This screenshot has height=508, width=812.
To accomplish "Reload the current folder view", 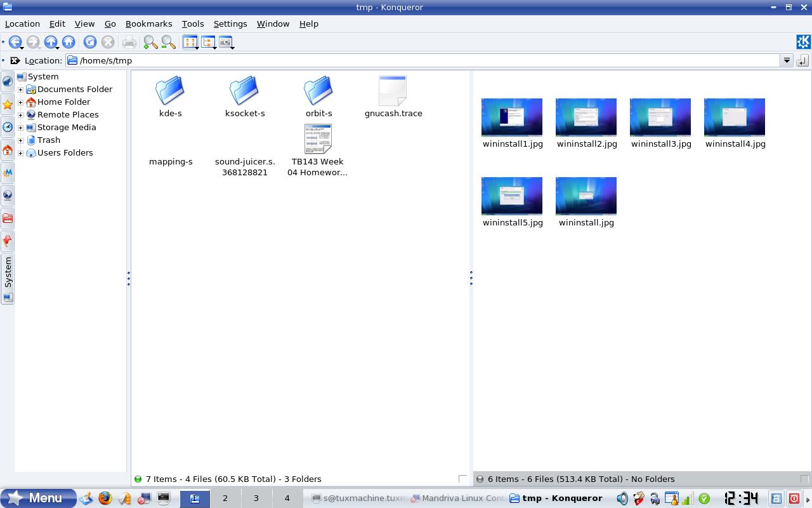I will (x=90, y=42).
